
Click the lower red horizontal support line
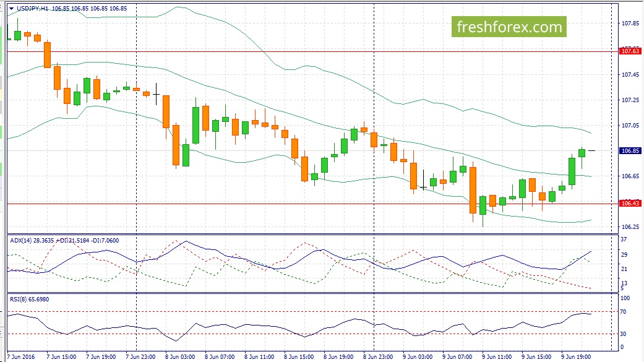(x=312, y=204)
